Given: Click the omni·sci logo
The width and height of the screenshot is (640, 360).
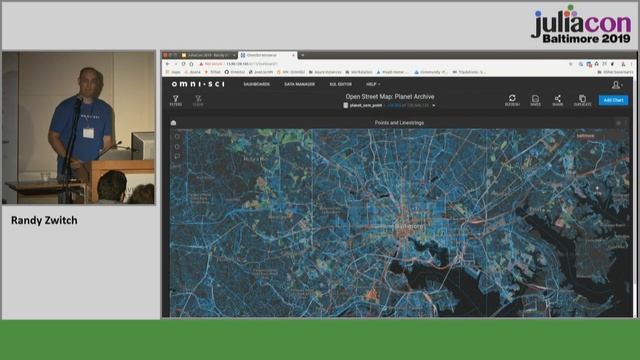Looking at the screenshot, I should 198,84.
